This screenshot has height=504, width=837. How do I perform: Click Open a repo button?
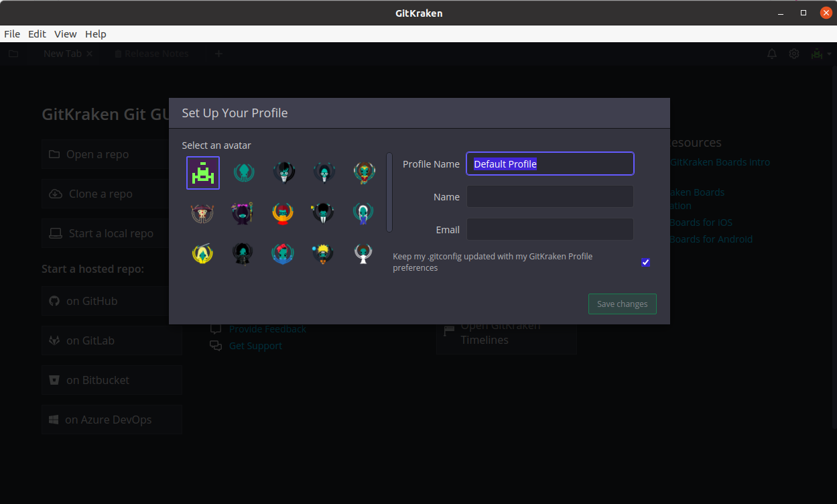coord(106,154)
